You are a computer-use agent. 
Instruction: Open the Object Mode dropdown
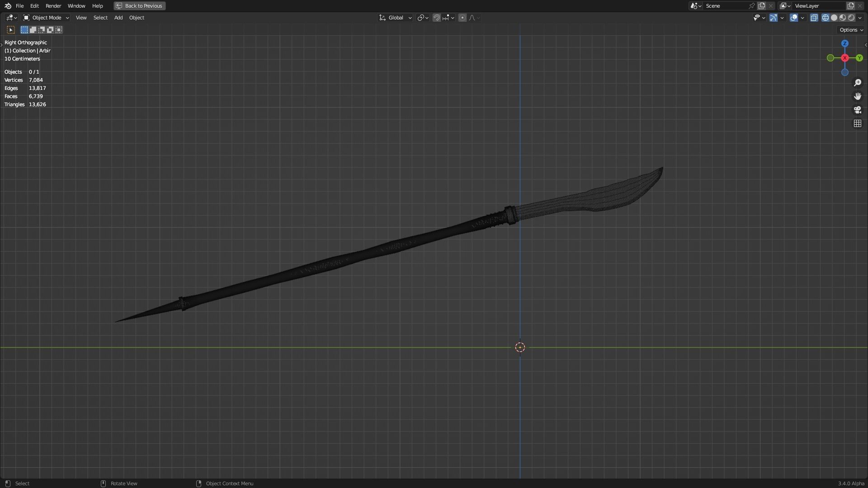tap(46, 18)
